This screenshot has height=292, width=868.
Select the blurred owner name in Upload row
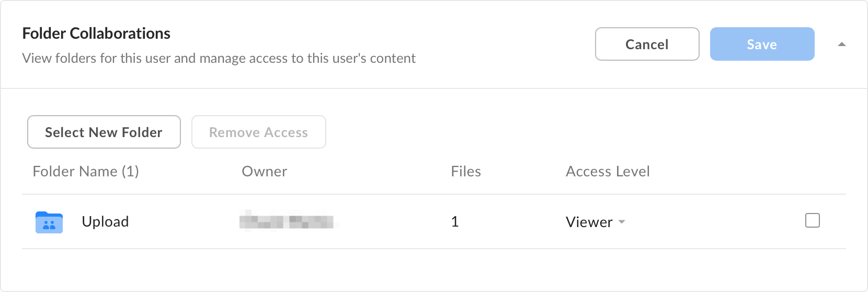287,221
